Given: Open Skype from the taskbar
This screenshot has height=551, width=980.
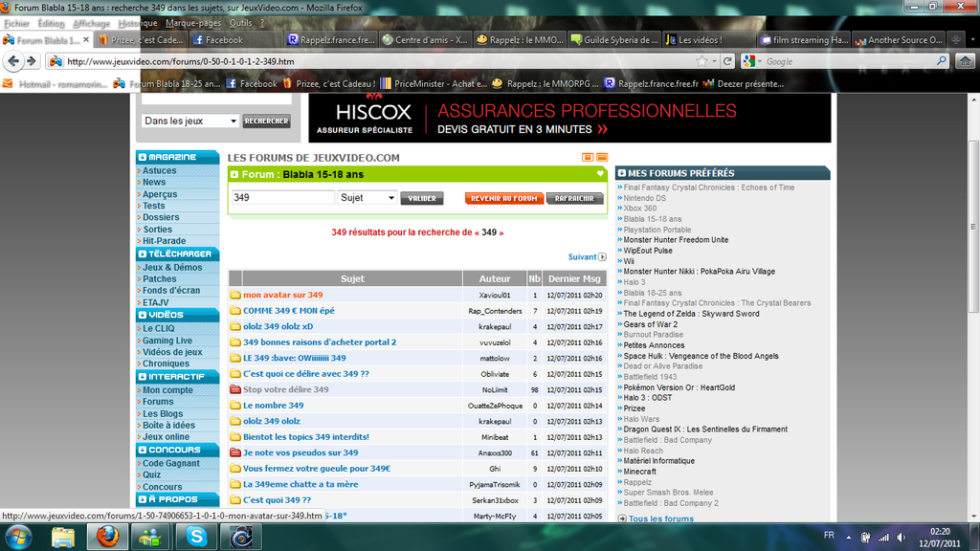Looking at the screenshot, I should coord(196,537).
